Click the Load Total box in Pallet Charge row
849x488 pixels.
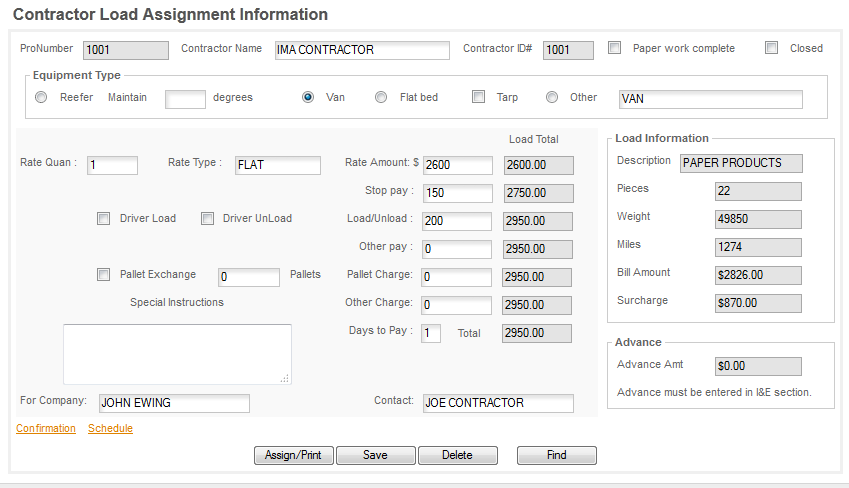[537, 277]
